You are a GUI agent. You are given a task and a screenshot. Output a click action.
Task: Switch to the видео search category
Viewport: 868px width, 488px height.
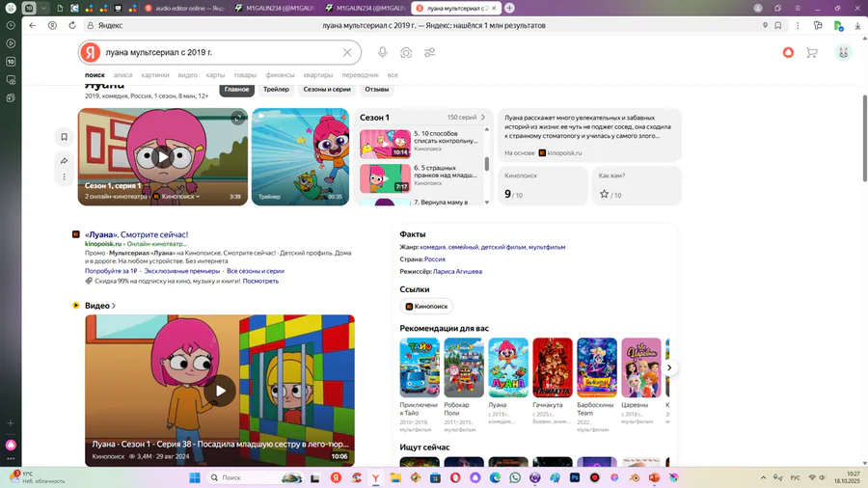tap(188, 75)
